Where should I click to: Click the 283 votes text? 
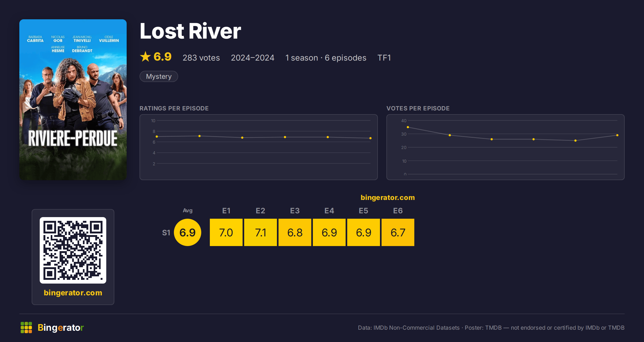[x=201, y=58]
